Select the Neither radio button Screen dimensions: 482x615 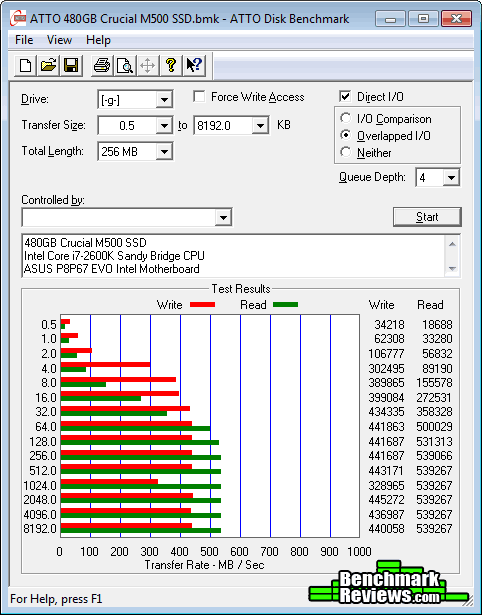pyautogui.click(x=346, y=152)
